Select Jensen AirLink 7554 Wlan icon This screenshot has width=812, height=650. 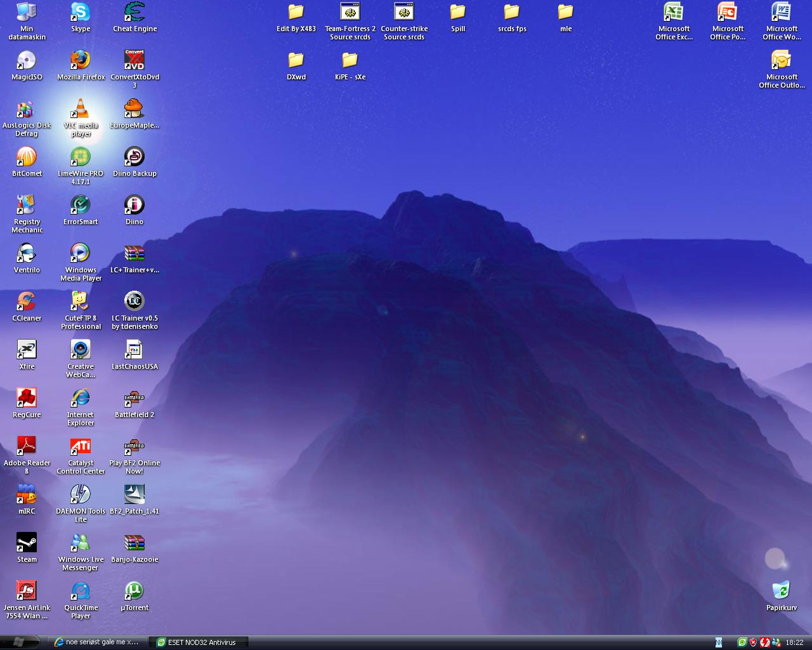(x=27, y=600)
